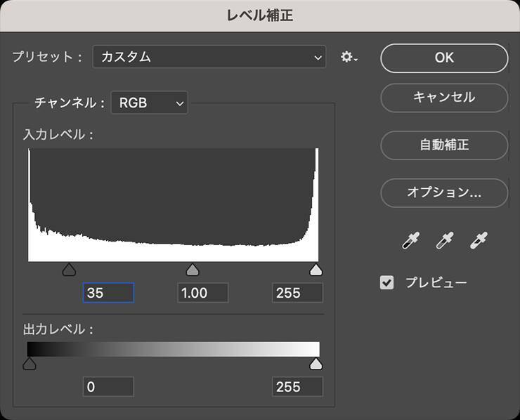Click the output white slider handle

pyautogui.click(x=316, y=363)
